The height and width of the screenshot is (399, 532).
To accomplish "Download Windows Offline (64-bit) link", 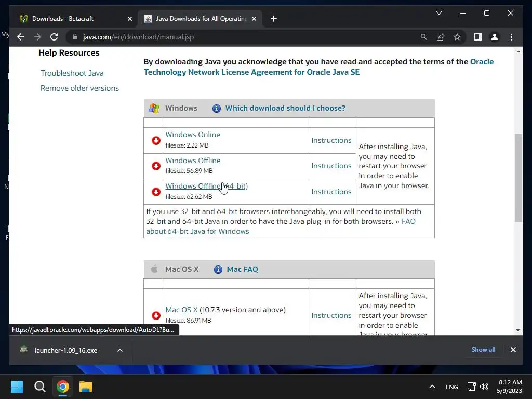I will tap(206, 187).
